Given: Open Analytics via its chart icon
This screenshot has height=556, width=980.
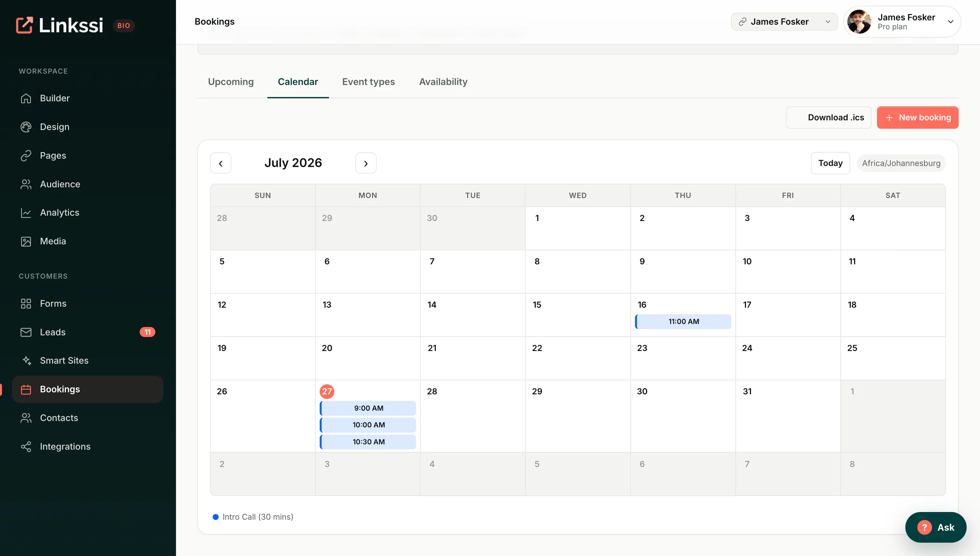Looking at the screenshot, I should click(x=26, y=213).
